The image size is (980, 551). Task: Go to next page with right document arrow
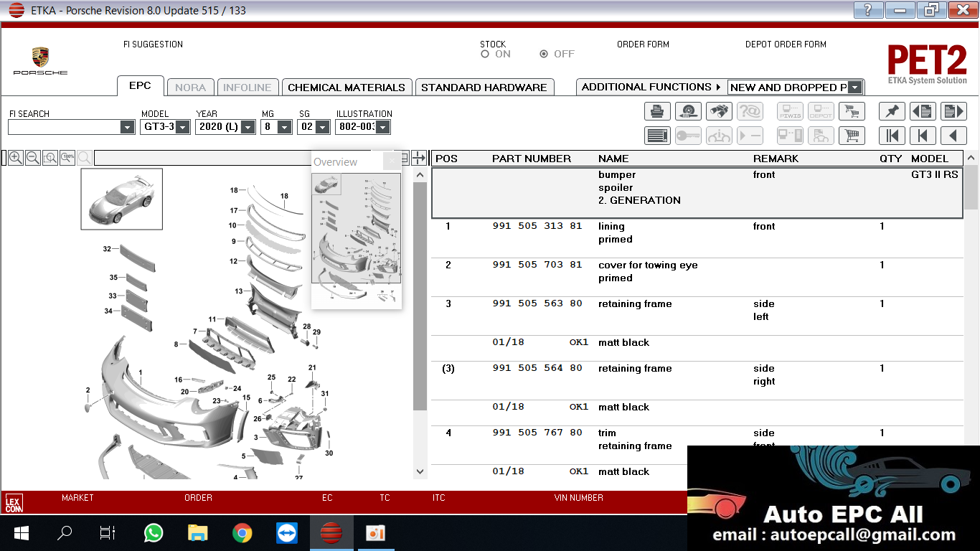(953, 111)
